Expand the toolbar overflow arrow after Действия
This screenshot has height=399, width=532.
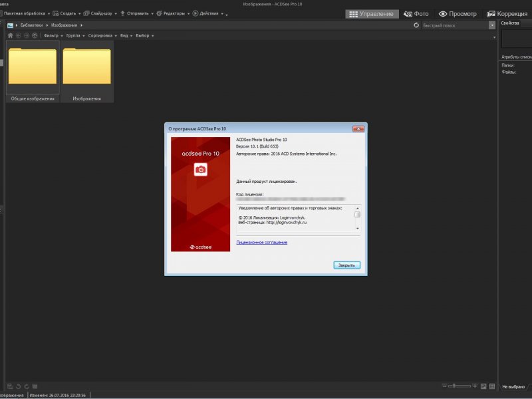(x=227, y=15)
